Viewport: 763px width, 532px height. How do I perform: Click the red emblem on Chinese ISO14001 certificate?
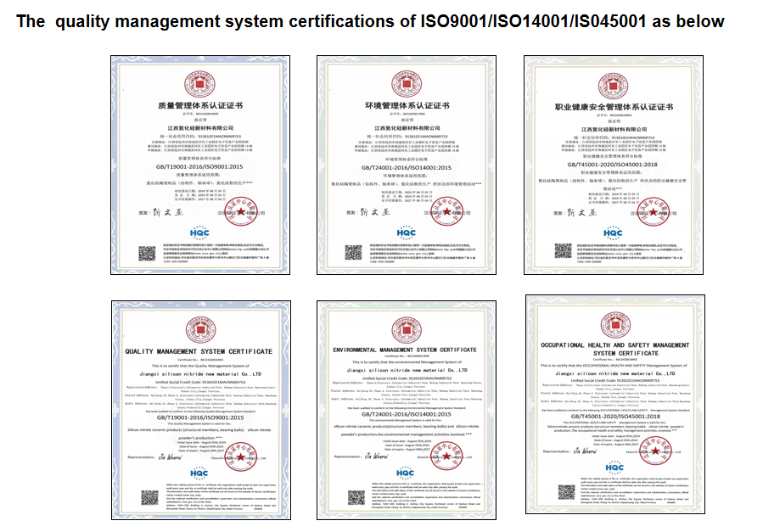407,85
